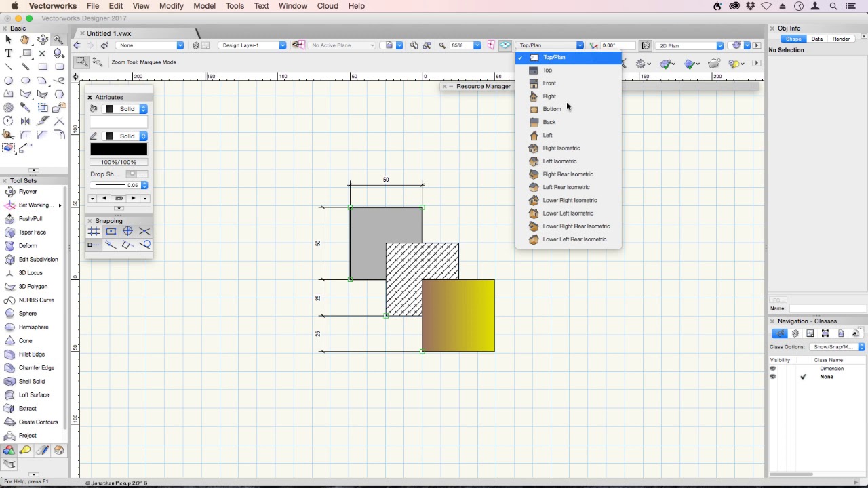Open Drop Shadow settings ellipsis button

142,174
